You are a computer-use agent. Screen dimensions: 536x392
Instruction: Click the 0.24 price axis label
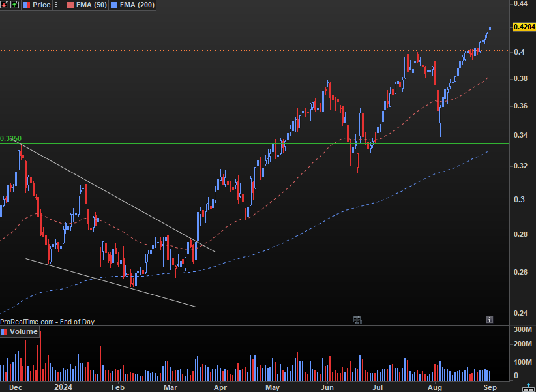point(521,313)
